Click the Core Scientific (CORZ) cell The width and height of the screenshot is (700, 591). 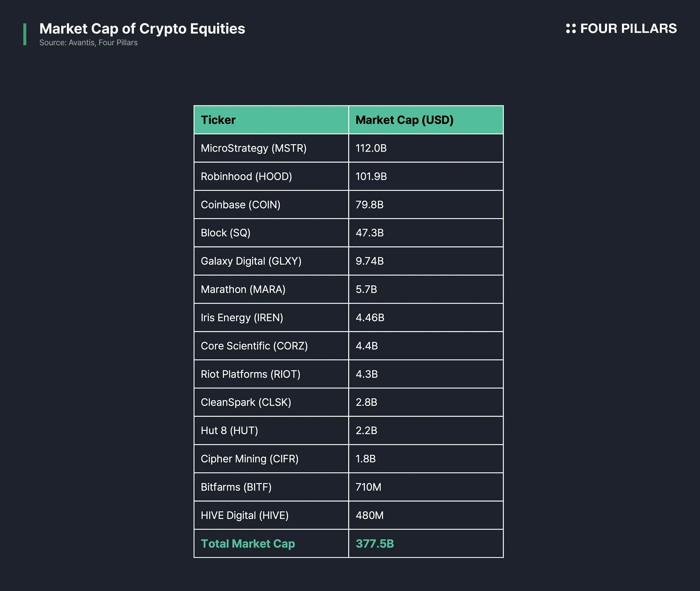coord(254,346)
